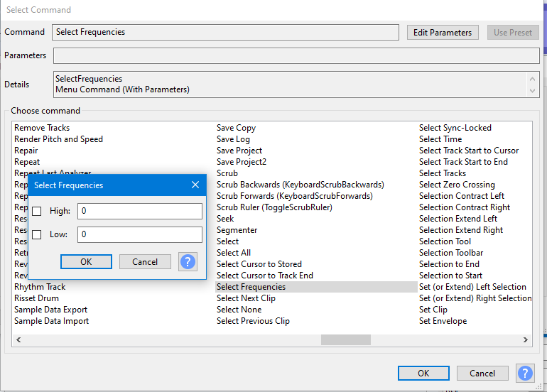The width and height of the screenshot is (547, 392).
Task: Select Select Next Clip command
Action: point(246,298)
